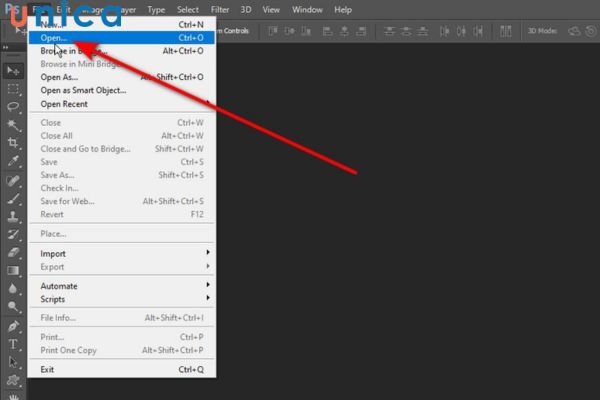Image resolution: width=600 pixels, height=400 pixels.
Task: Expand the Automate submenu
Action: coord(122,286)
